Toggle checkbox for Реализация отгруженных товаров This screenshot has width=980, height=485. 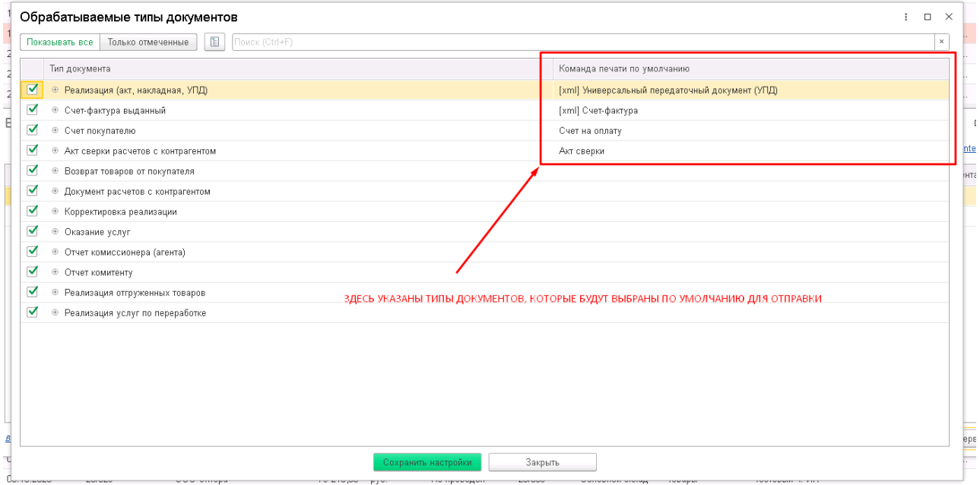(x=32, y=292)
